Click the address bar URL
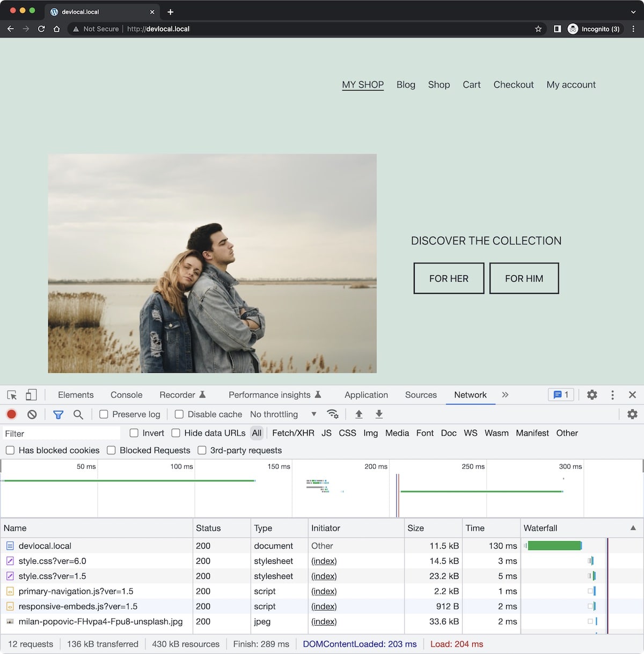Image resolution: width=644 pixels, height=654 pixels. point(158,29)
